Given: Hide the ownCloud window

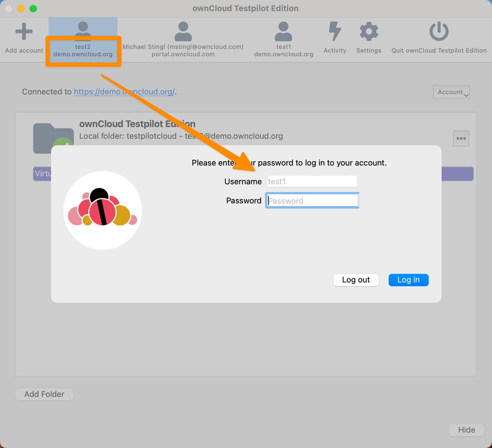Looking at the screenshot, I should tap(466, 430).
